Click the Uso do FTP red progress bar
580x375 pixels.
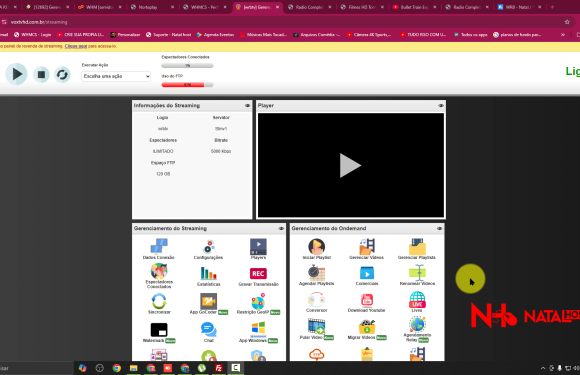coord(188,85)
